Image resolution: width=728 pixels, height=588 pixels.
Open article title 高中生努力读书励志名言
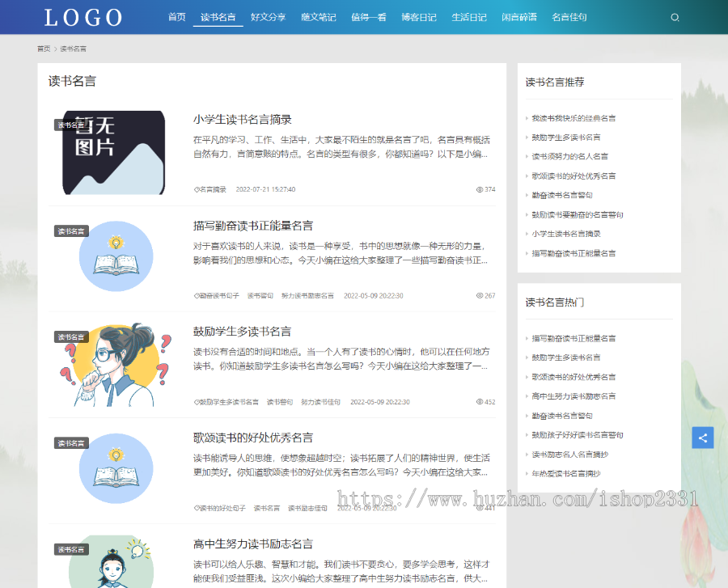[x=253, y=544]
